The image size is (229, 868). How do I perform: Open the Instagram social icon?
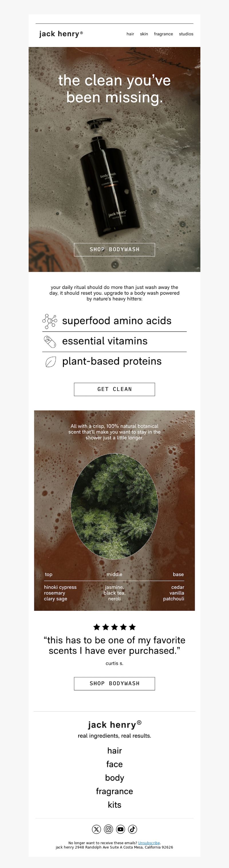point(108,829)
